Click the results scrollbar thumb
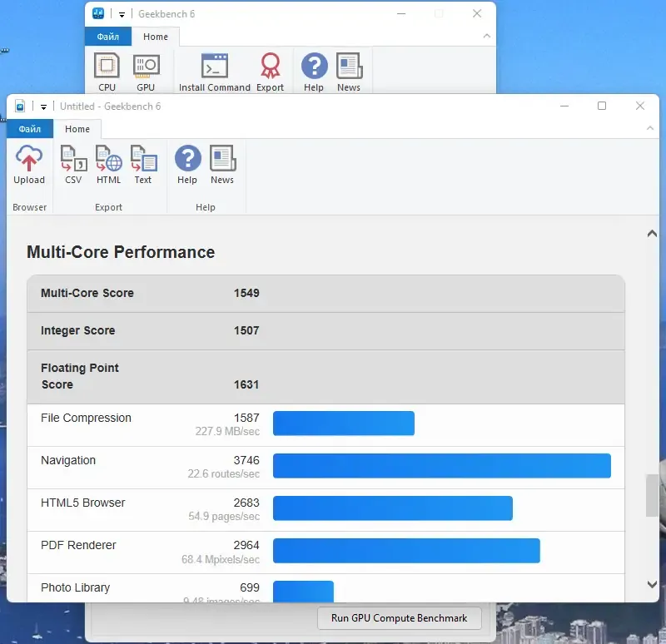 tap(652, 495)
